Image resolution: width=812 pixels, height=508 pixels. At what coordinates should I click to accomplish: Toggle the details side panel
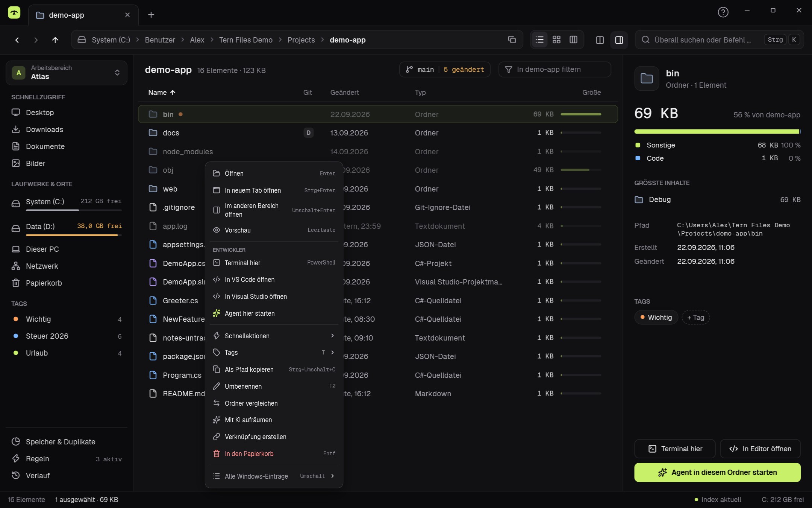point(619,40)
